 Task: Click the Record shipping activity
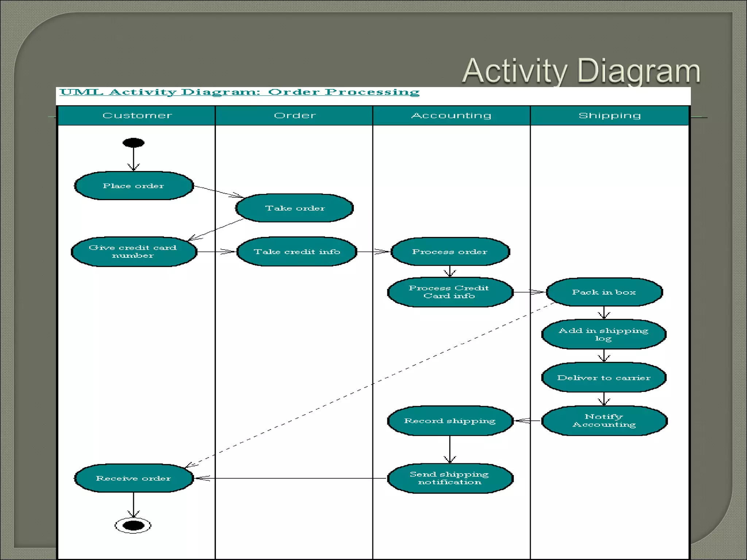[x=450, y=421]
